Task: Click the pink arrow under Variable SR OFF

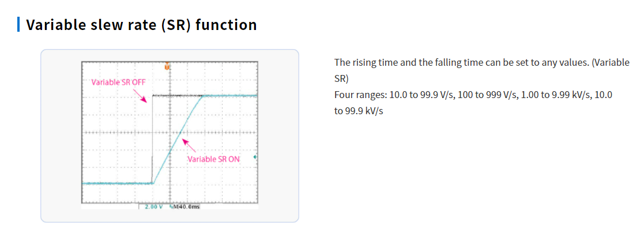Action: coord(141,96)
